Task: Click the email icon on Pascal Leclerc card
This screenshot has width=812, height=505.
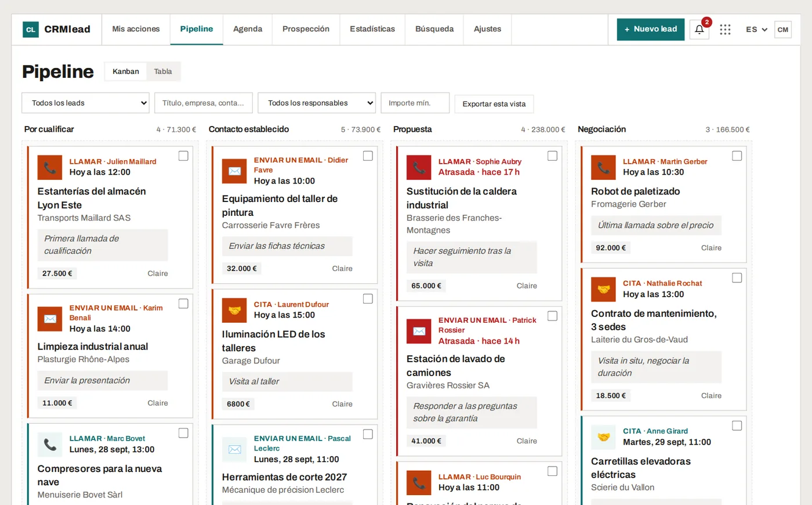Action: coord(234,449)
